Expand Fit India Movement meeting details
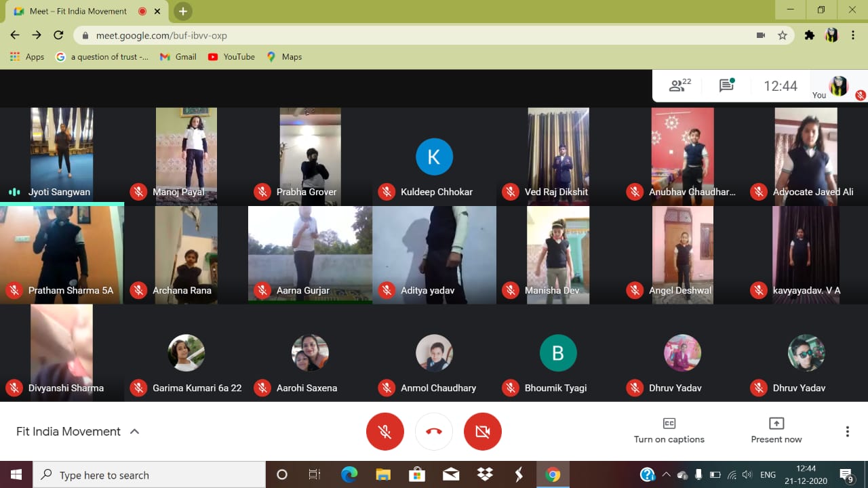This screenshot has width=868, height=488. 77,431
